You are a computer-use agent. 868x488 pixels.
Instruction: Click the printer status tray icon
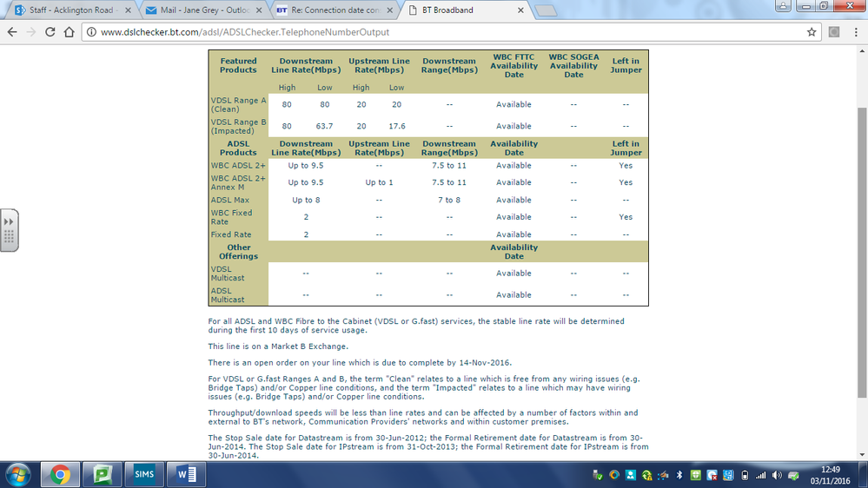point(794,475)
